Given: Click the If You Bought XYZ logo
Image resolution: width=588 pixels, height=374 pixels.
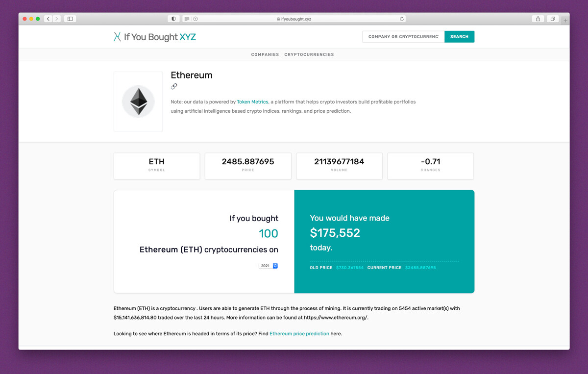Looking at the screenshot, I should pos(155,37).
